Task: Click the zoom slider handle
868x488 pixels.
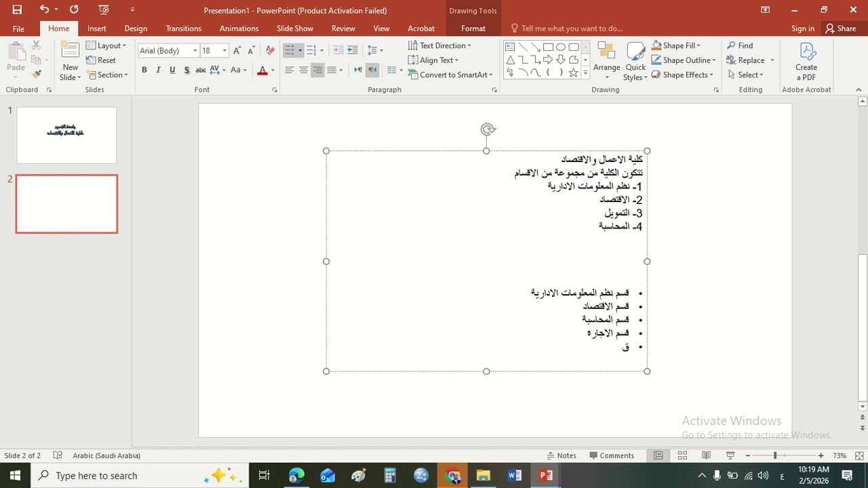Action: click(775, 455)
